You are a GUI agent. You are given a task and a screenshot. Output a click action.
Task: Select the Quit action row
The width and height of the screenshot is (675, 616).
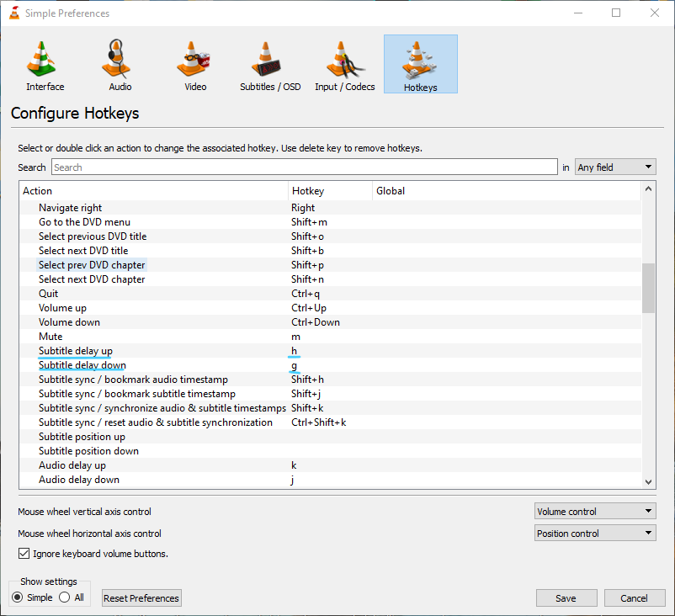(x=330, y=293)
